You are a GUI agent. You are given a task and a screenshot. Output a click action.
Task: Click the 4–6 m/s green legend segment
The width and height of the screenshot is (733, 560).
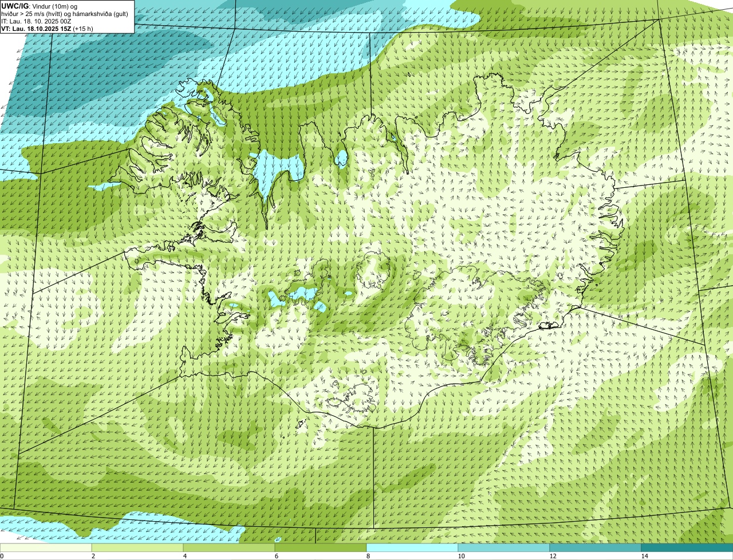tap(229, 547)
